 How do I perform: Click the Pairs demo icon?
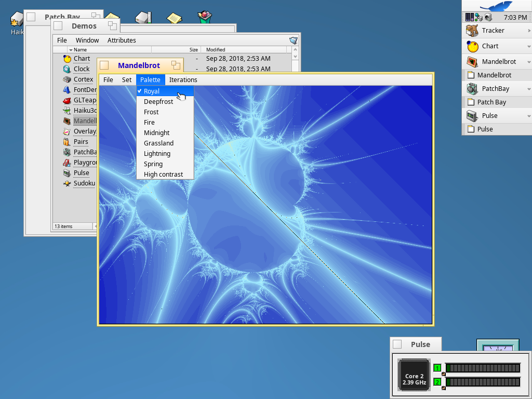coord(67,142)
